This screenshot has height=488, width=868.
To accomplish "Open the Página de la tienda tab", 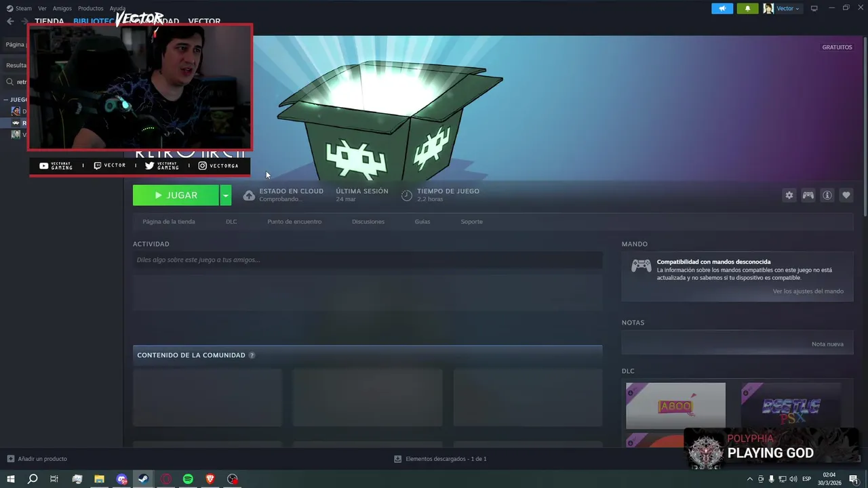I will coord(169,222).
